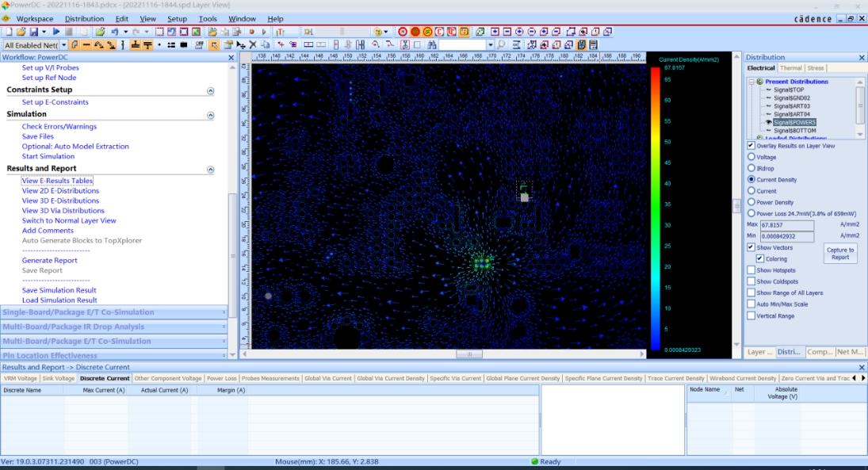
Task: Select the Power Loss radio option
Action: 751,213
